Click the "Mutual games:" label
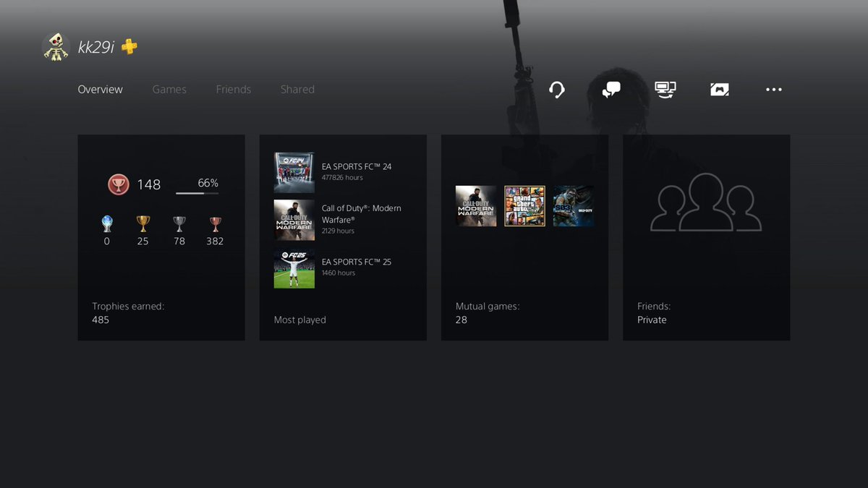 (488, 307)
